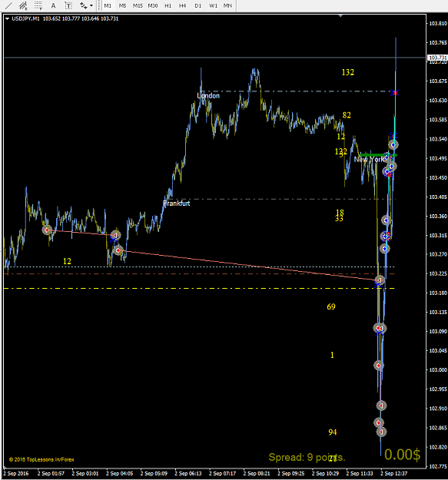
Task: Click the Spread: 9 points label
Action: 307,458
